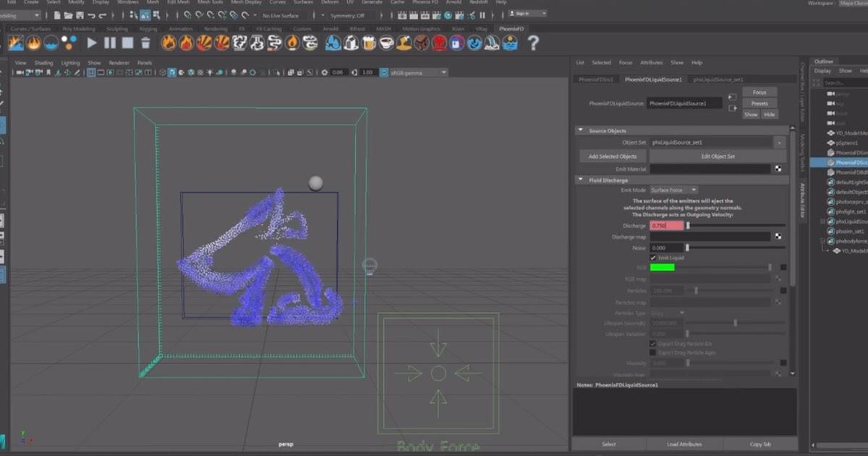The image size is (868, 456).
Task: Click the Discharge value input field
Action: coord(667,226)
